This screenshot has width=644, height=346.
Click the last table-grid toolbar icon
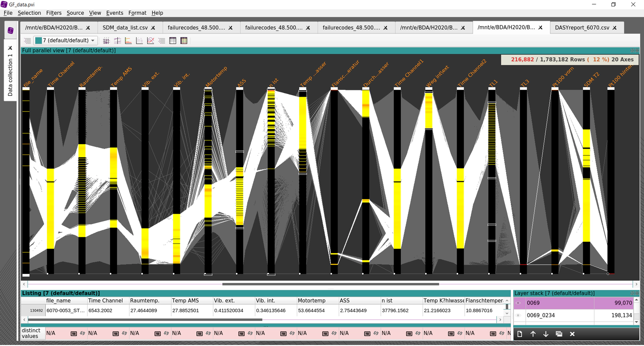click(184, 41)
